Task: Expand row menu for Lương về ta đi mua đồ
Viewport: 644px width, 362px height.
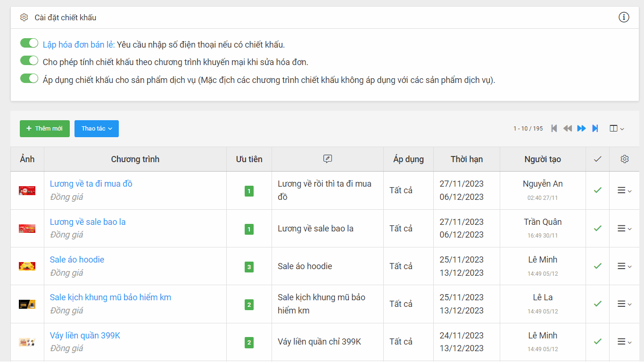Action: coord(624,190)
